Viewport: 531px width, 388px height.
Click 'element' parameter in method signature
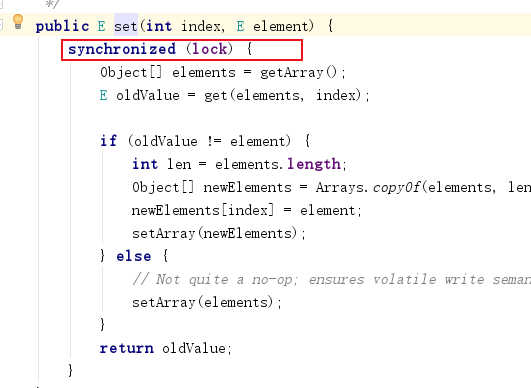tap(281, 26)
